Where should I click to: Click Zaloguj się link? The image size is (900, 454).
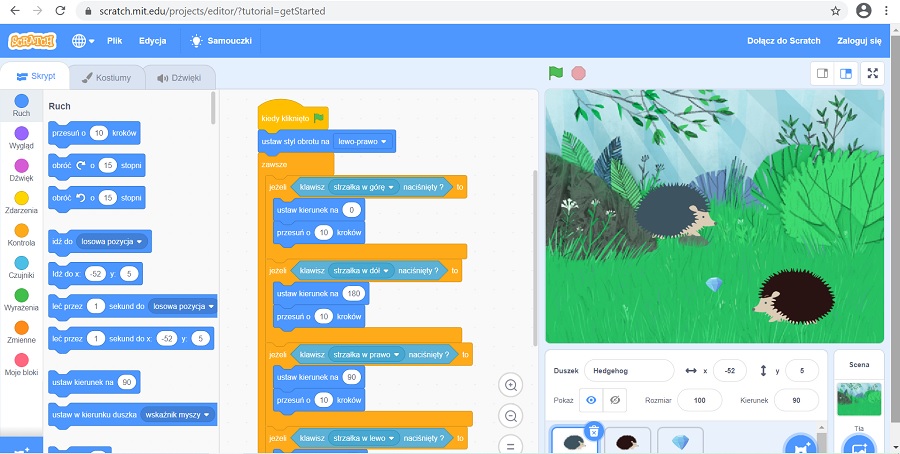[859, 41]
